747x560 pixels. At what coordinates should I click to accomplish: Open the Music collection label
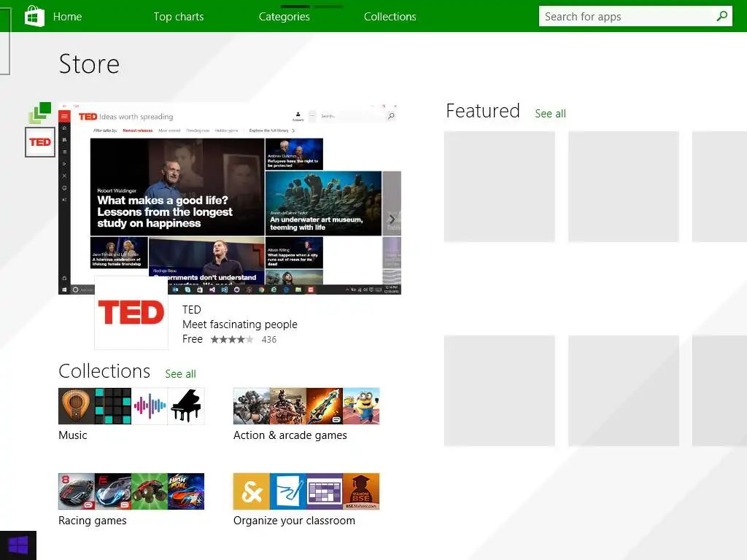coord(73,435)
